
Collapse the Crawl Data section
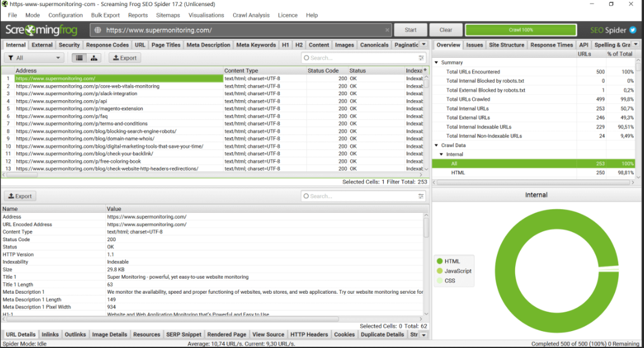(437, 145)
